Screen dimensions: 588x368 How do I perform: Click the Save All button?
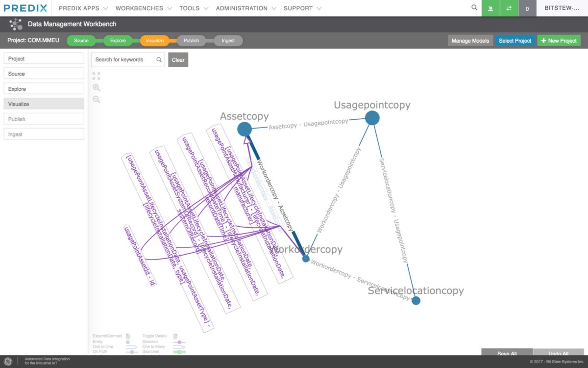(507, 353)
